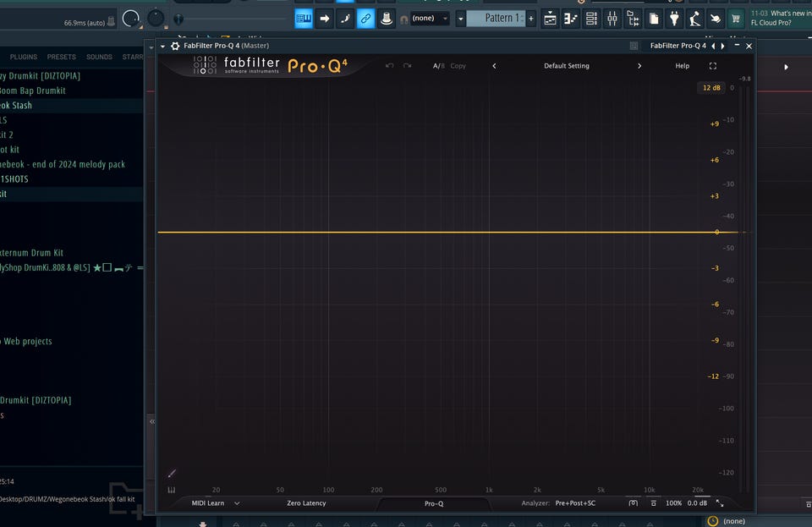This screenshot has width=812, height=527.
Task: Select the Pattern 1 selector field
Action: 496,19
